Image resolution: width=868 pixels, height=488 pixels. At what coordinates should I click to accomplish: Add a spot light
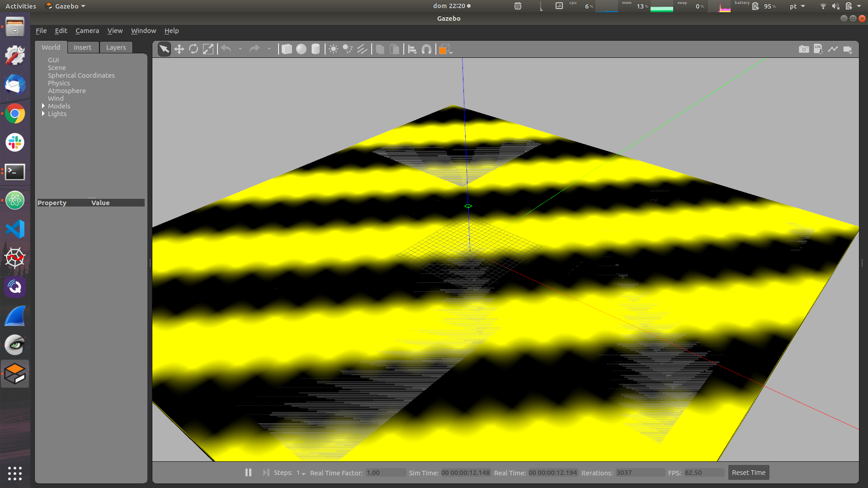348,49
